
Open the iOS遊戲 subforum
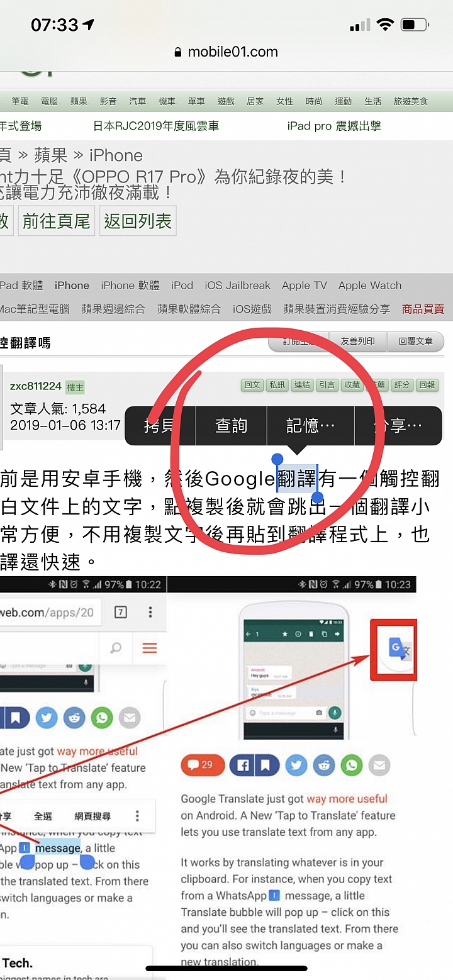252,309
